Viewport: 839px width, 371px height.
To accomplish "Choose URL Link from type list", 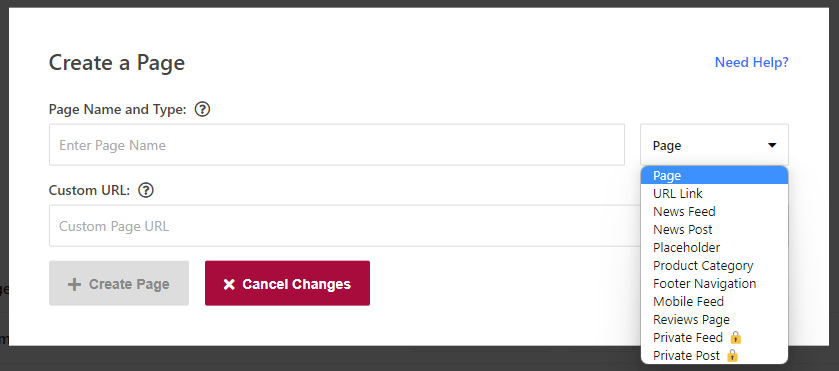I will point(714,193).
